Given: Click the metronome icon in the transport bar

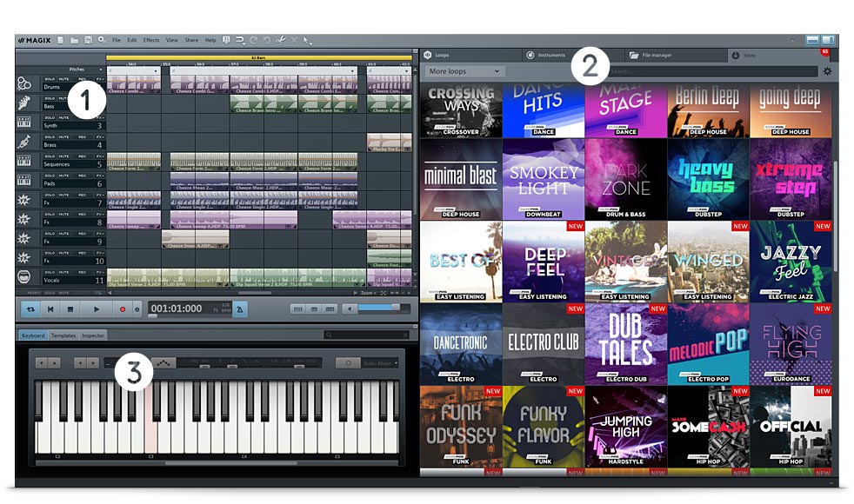Looking at the screenshot, I should (x=240, y=308).
